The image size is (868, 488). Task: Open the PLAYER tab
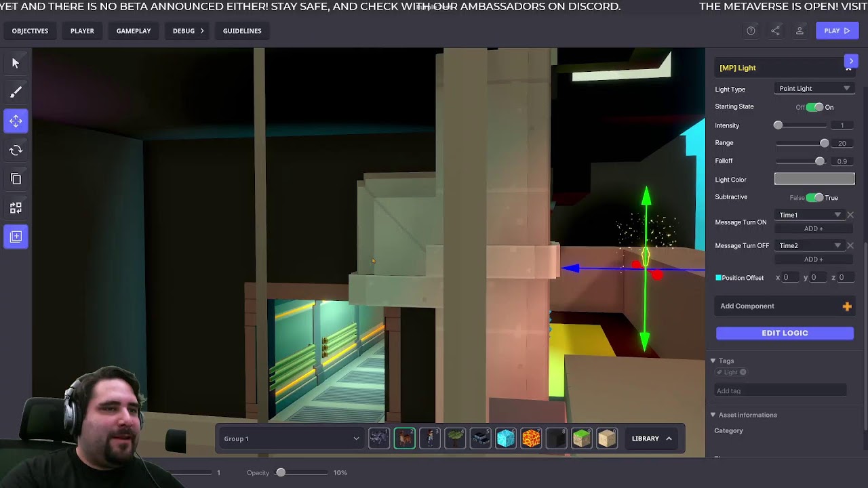tap(82, 30)
